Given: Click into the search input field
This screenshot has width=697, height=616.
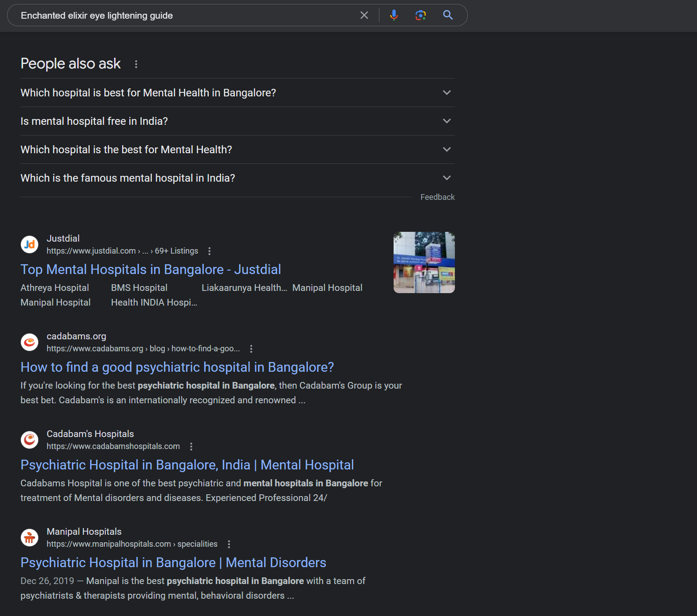Looking at the screenshot, I should (x=187, y=16).
